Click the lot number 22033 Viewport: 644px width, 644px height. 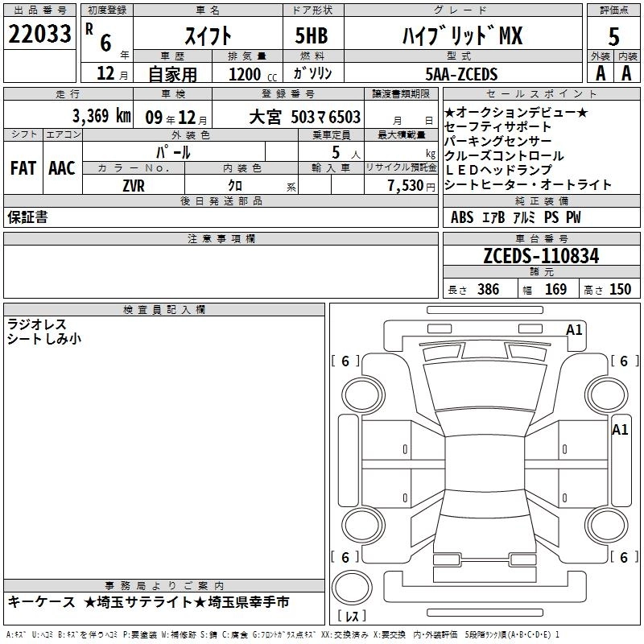point(39,34)
